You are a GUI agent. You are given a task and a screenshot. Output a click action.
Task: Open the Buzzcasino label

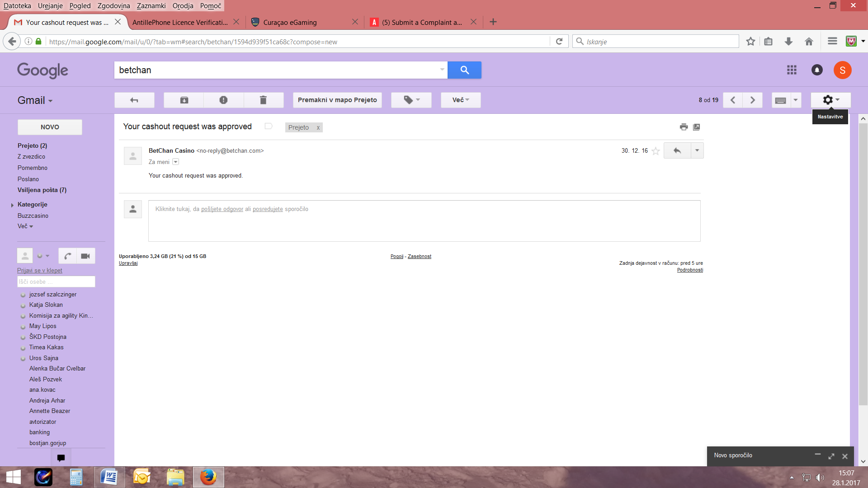(33, 216)
